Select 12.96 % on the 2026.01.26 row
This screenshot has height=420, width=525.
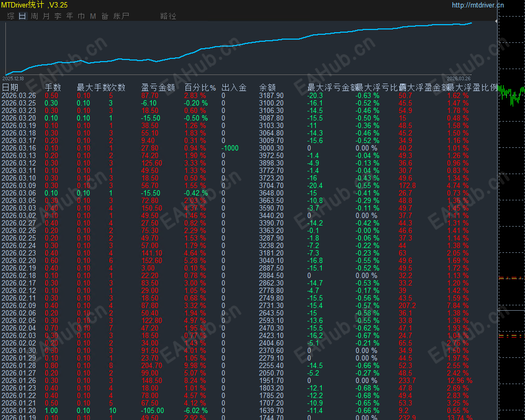[x=460, y=380]
